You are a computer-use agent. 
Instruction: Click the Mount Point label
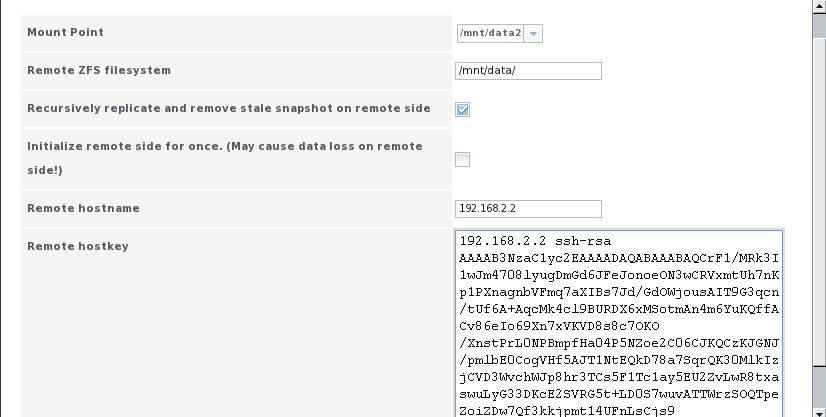65,32
